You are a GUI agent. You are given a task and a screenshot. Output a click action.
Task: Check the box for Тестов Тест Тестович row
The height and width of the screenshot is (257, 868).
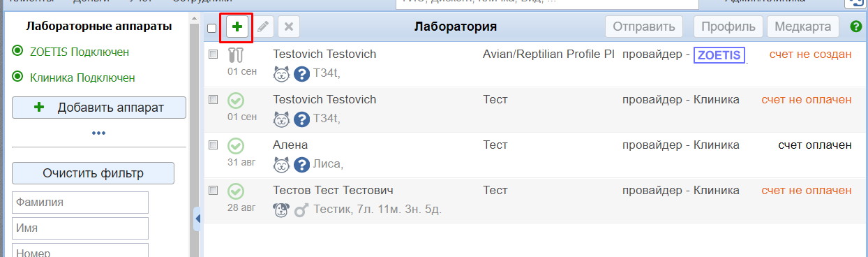tap(214, 190)
